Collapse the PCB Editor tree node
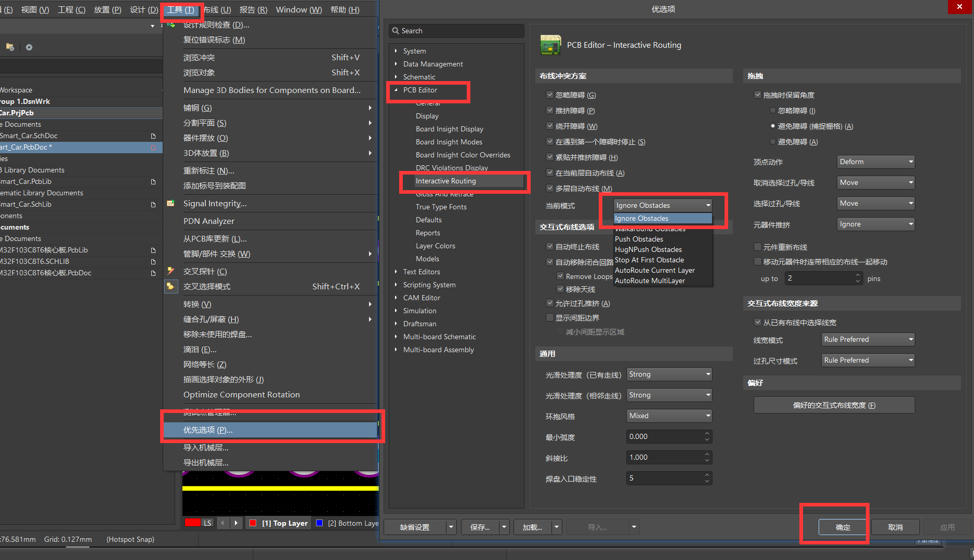This screenshot has height=560, width=974. [x=396, y=90]
